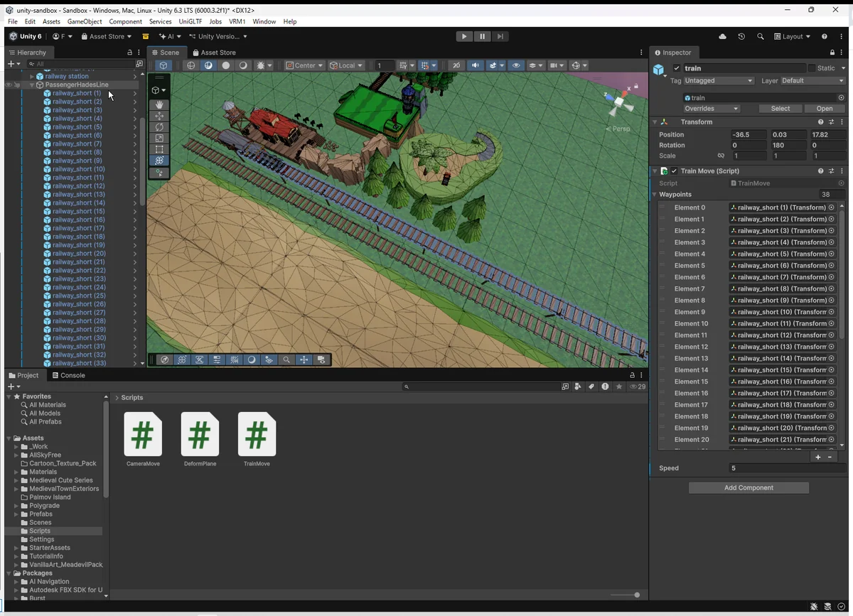Toggle Train Move script enabled checkbox
Screen dimensions: 853x616
(674, 171)
